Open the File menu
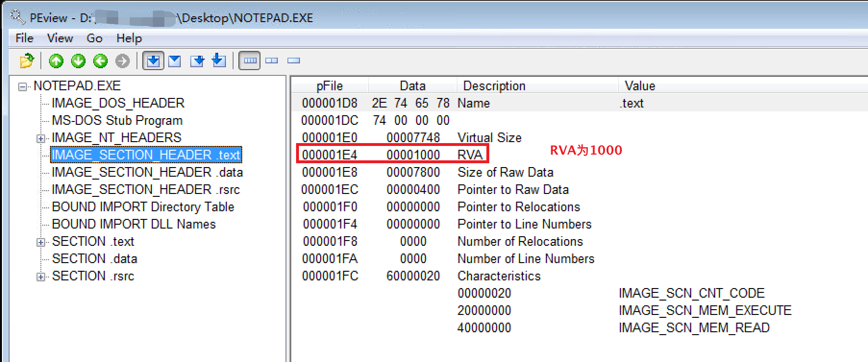 (x=25, y=38)
